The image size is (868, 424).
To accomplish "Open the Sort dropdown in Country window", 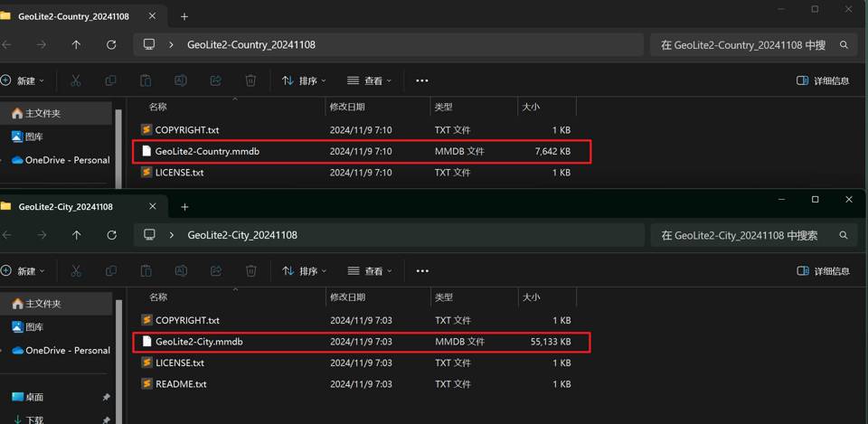I will click(304, 80).
